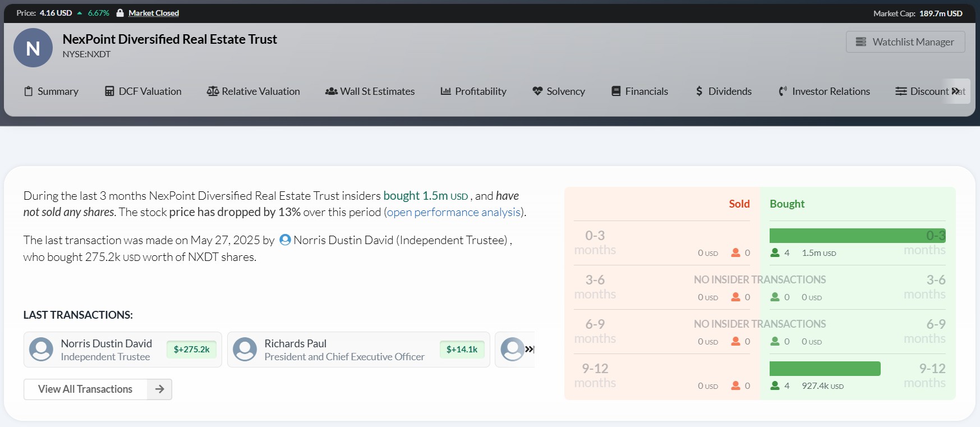Click green buyer icon in 3-6 months row

[775, 297]
